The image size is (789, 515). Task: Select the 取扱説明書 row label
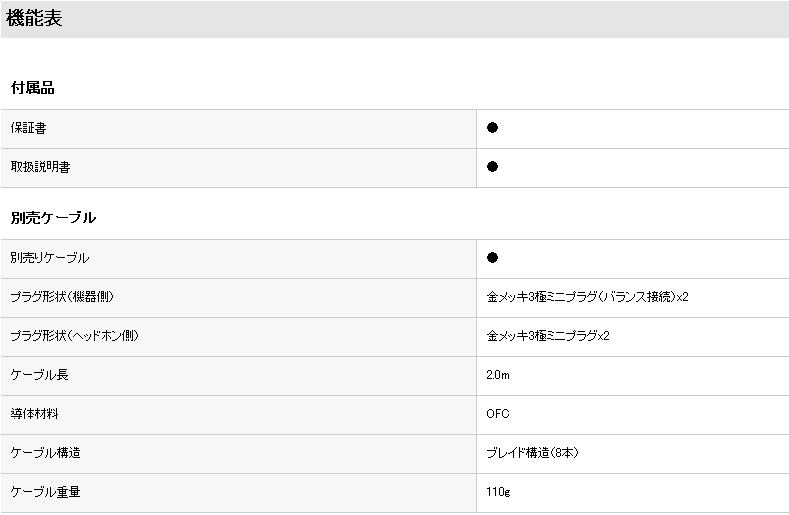[x=40, y=167]
